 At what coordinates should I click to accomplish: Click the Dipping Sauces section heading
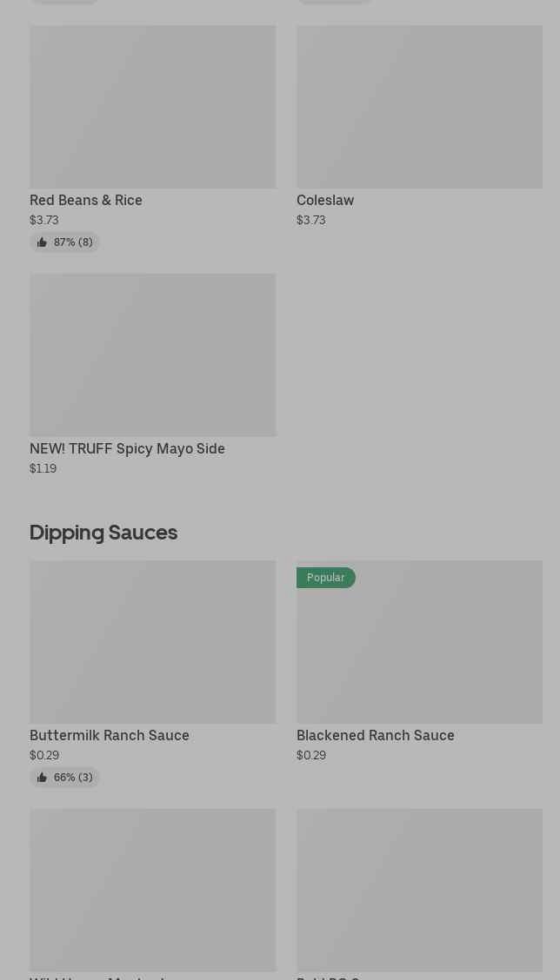(103, 532)
